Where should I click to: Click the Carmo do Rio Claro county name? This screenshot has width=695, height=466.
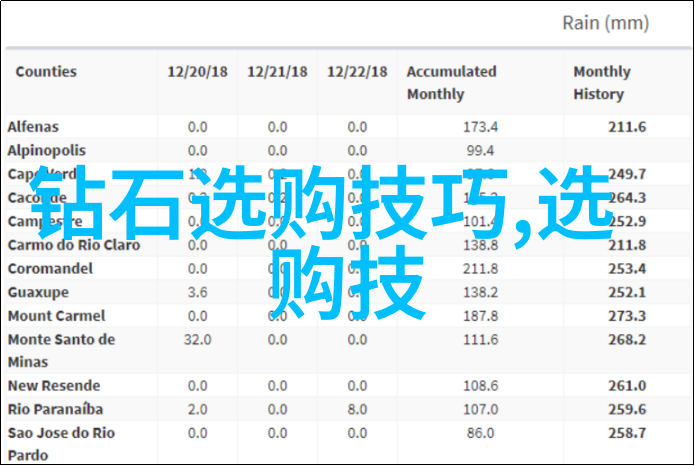[74, 245]
